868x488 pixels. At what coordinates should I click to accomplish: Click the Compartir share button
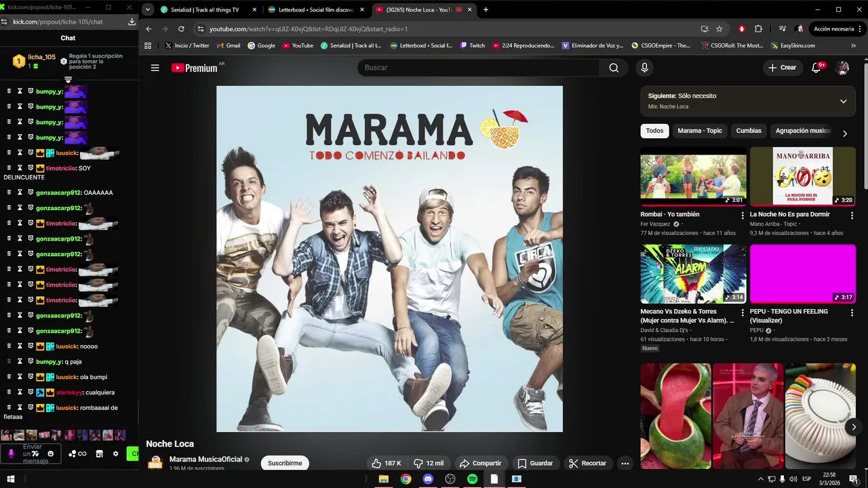point(480,464)
